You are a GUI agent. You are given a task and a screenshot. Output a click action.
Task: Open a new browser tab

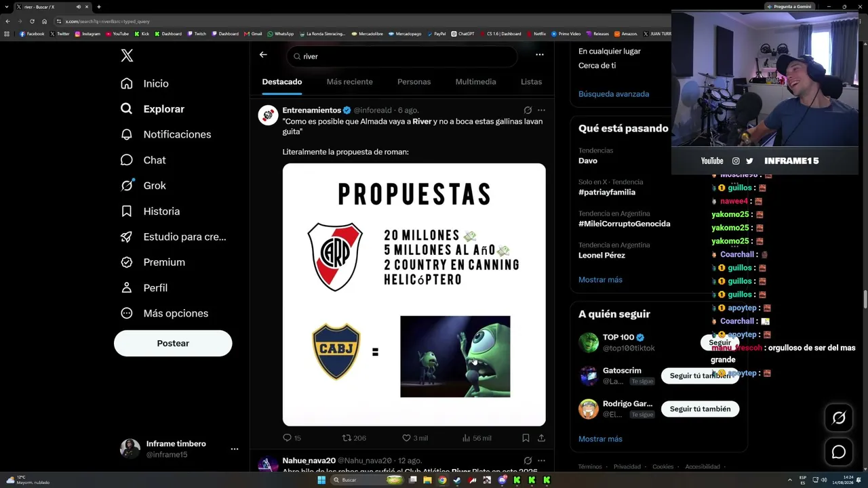(x=99, y=7)
